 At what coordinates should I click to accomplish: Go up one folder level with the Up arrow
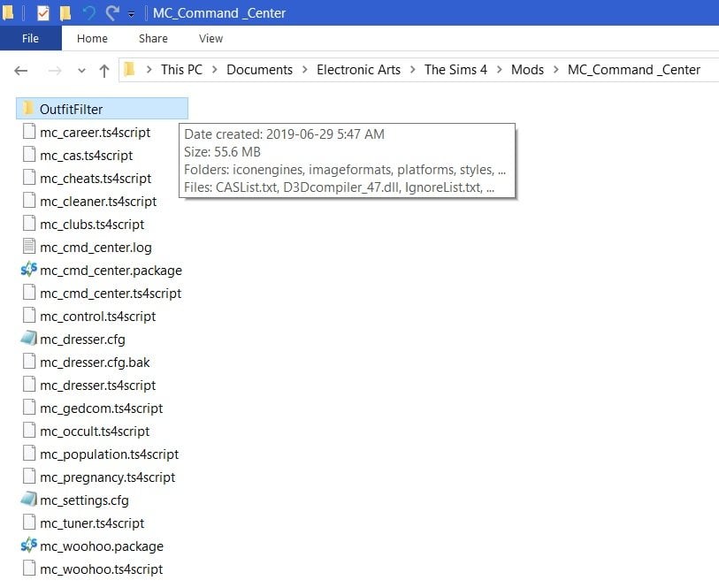pyautogui.click(x=104, y=71)
